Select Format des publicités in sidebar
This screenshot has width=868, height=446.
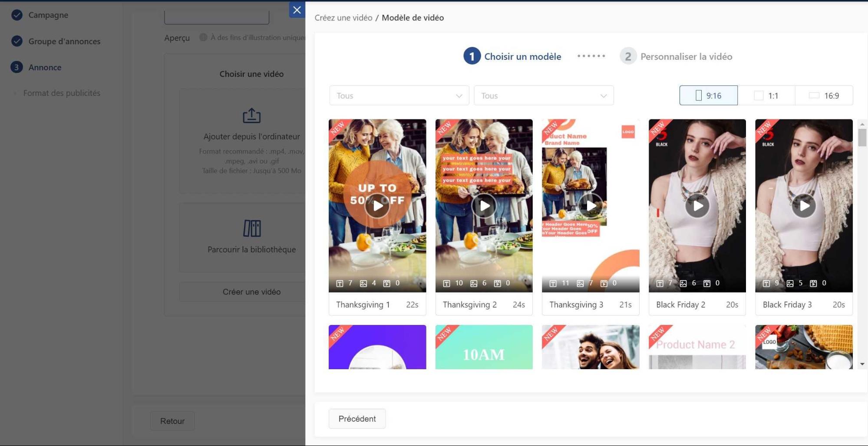click(x=62, y=93)
